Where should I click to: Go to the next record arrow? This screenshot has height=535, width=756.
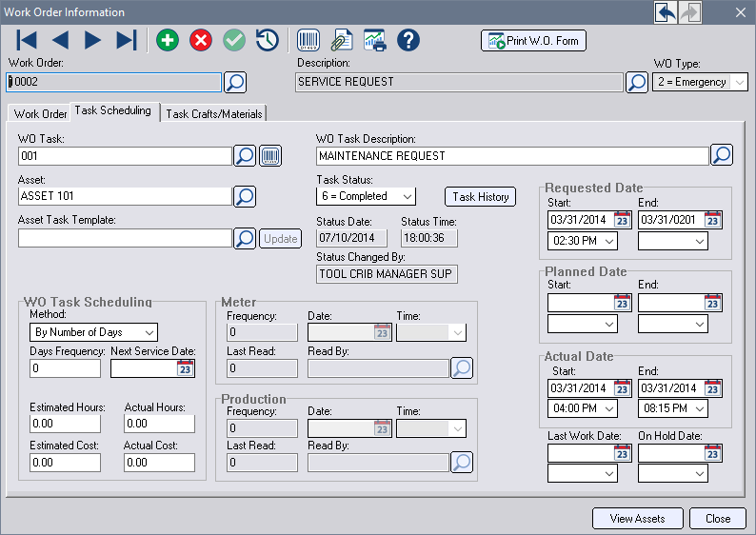tap(92, 40)
